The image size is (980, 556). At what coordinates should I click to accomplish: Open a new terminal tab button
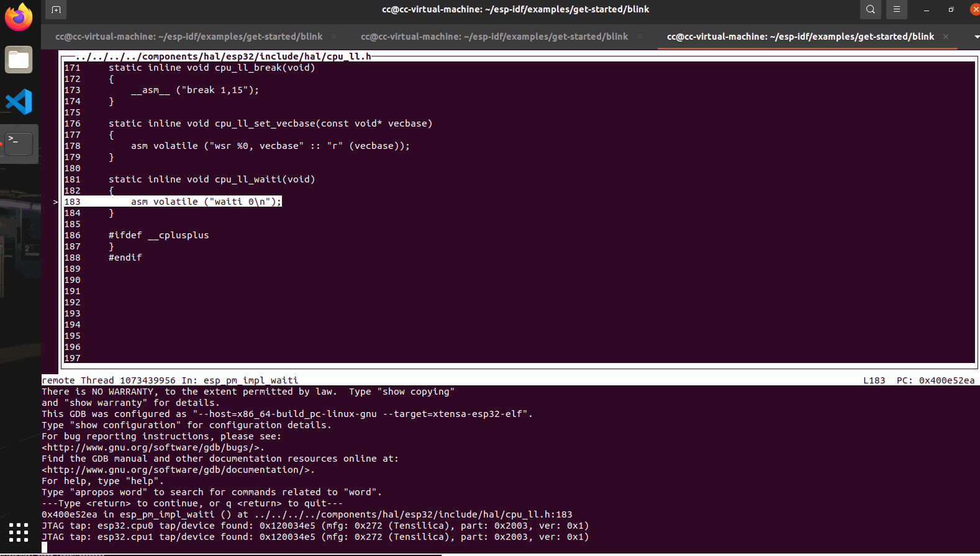pyautogui.click(x=56, y=9)
